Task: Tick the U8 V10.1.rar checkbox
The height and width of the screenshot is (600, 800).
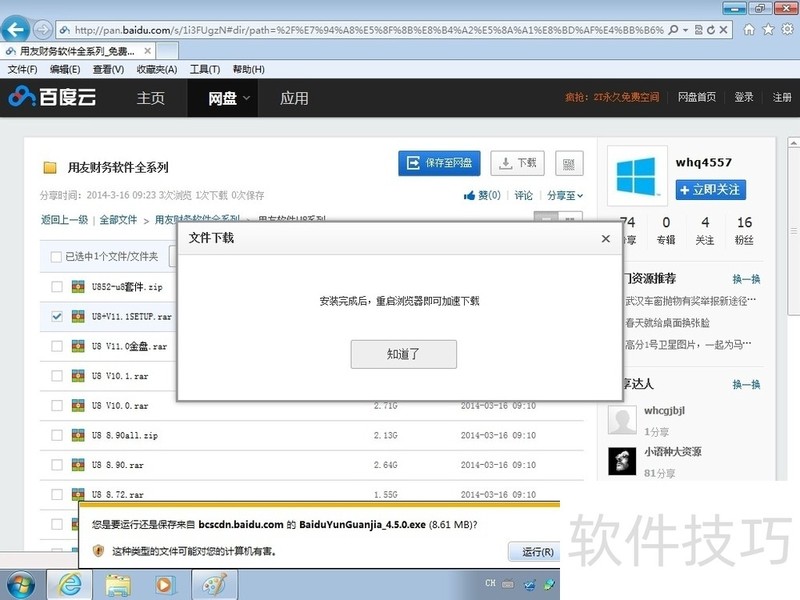Action: pos(57,376)
